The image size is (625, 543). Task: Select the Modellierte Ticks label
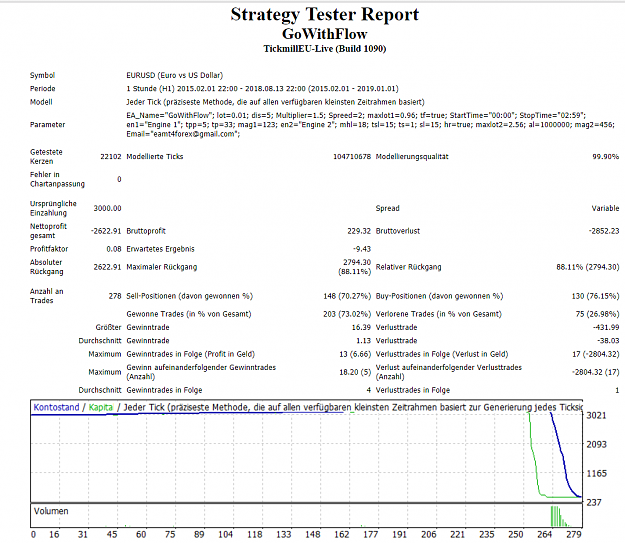point(155,157)
